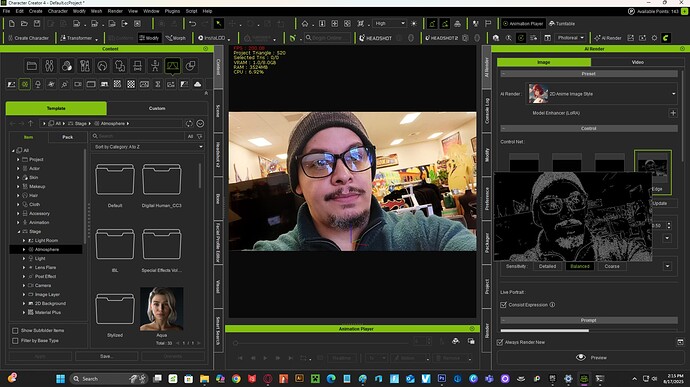Switch to the Video tab in AI Render
Viewport: 690px width, 387px height.
637,63
